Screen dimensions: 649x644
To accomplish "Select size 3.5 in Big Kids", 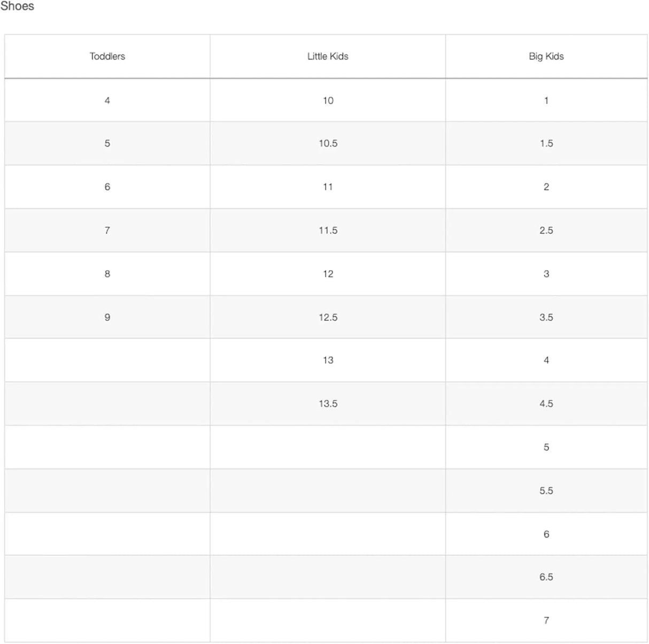I will pyautogui.click(x=546, y=317).
